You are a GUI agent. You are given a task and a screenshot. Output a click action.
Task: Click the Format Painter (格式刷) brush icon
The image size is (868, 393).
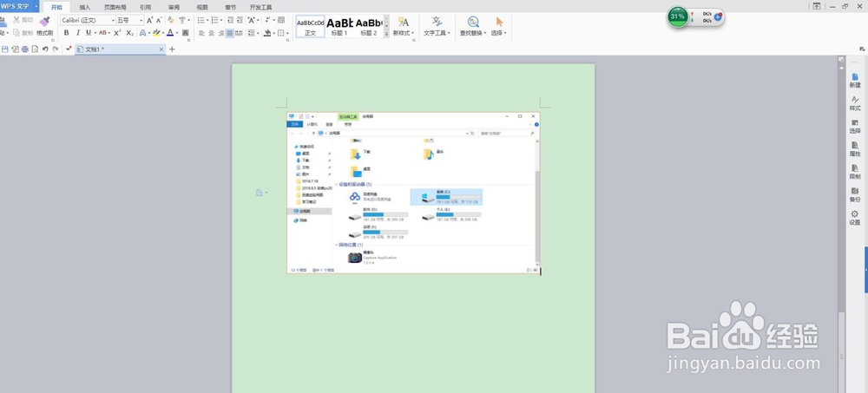coord(45,21)
